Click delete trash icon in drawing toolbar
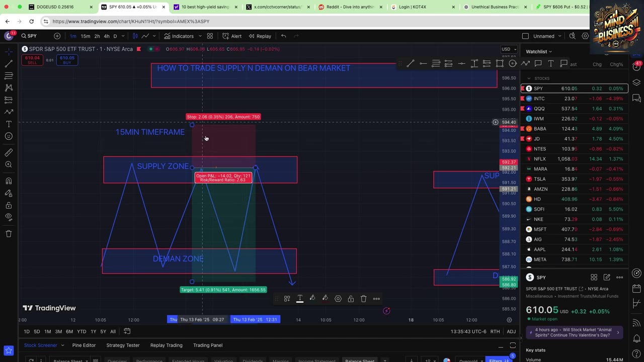Image resolution: width=644 pixels, height=362 pixels. pos(363,299)
